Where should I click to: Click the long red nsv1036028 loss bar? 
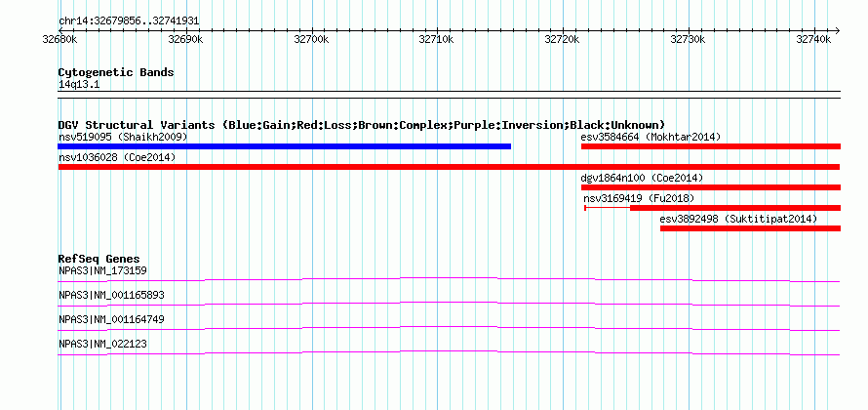point(449,167)
